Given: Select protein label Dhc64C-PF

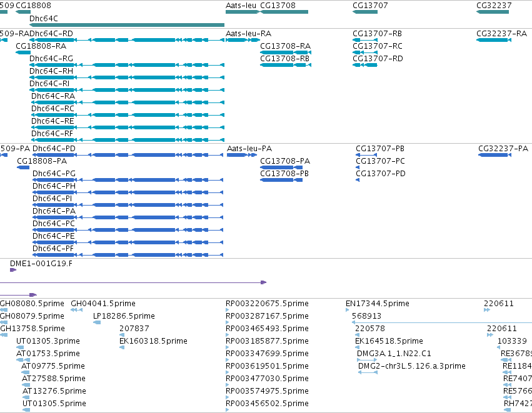Looking at the screenshot, I should click(53, 249).
